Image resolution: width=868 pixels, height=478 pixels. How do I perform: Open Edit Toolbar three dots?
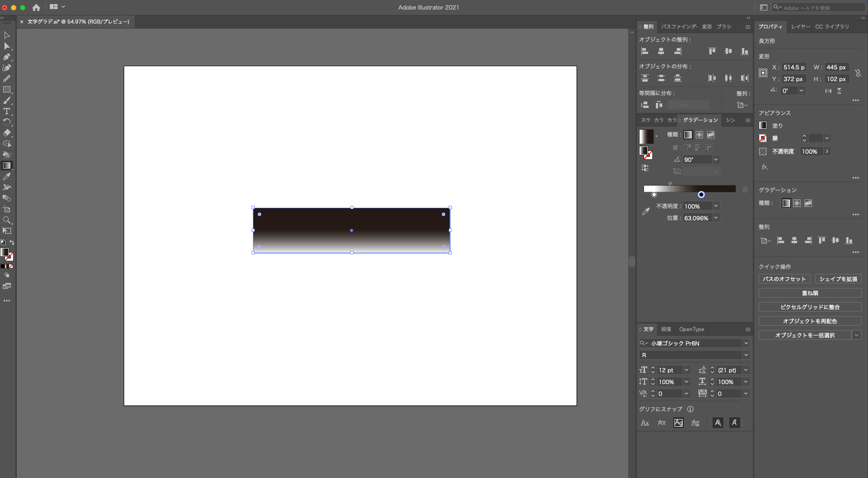tap(7, 301)
